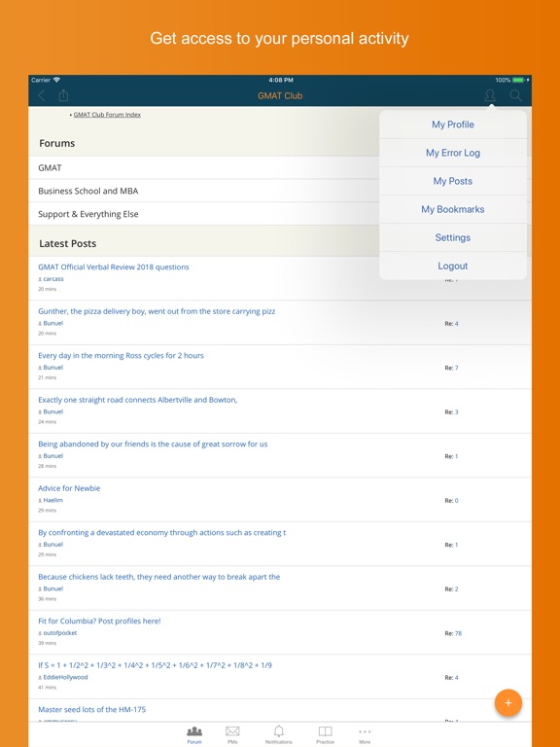Viewport: 560px width, 747px height.
Task: Open Business School and MBA forum
Action: [x=280, y=191]
